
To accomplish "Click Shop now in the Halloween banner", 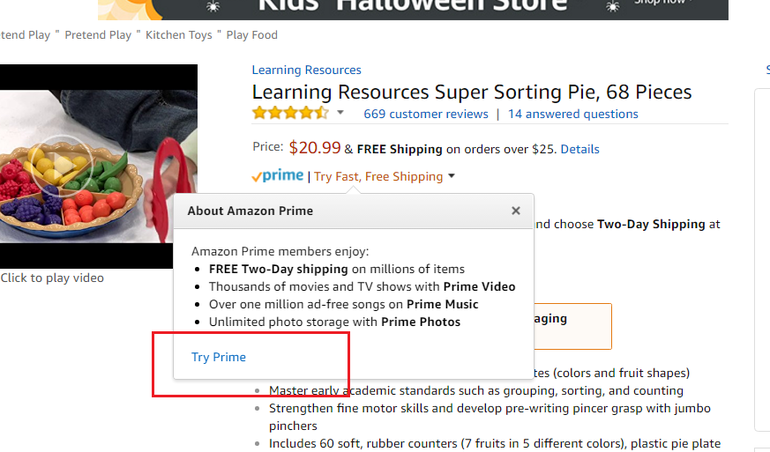I will [x=660, y=3].
